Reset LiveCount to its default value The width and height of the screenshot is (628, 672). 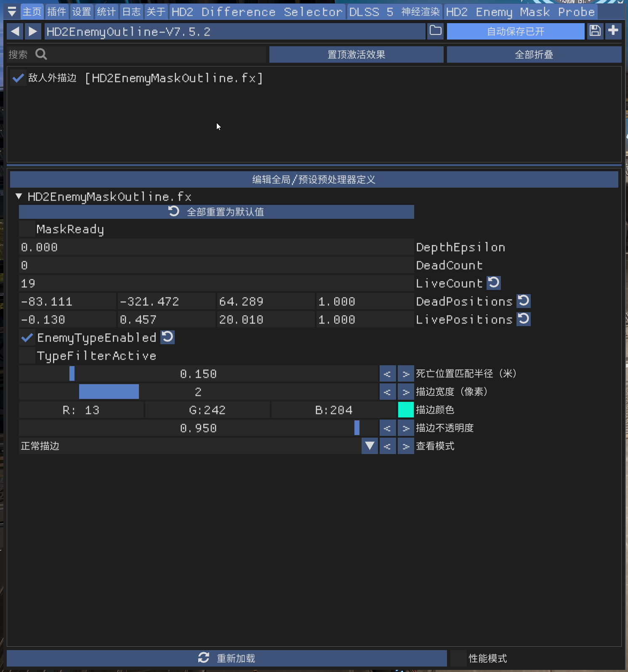tap(494, 283)
